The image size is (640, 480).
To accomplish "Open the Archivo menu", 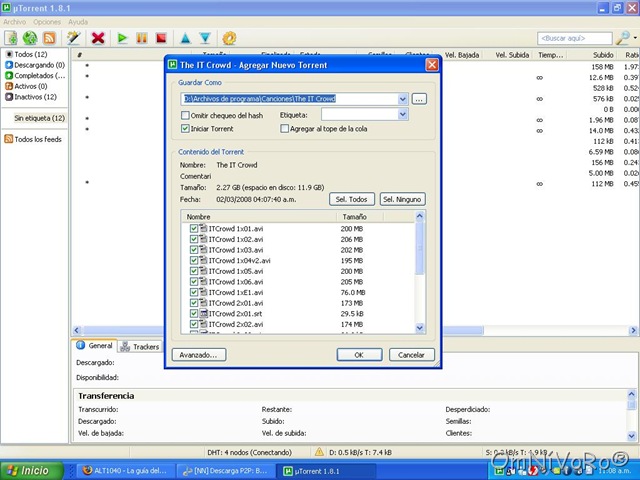I will pyautogui.click(x=15, y=22).
